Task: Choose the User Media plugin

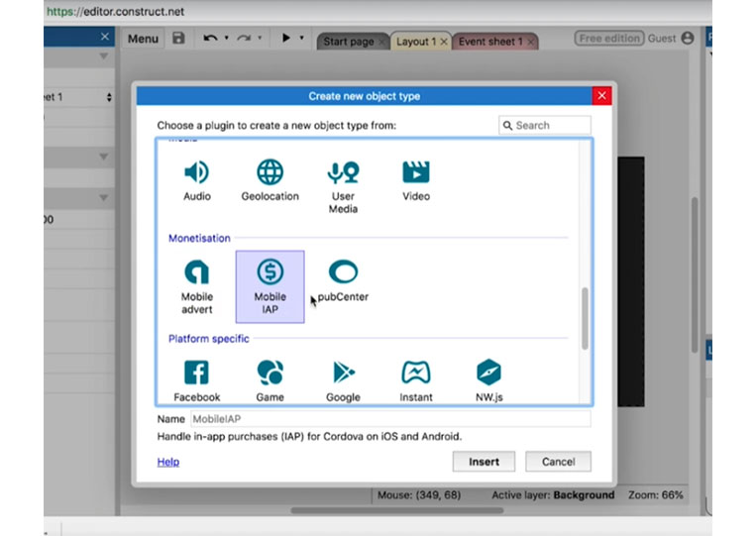Action: (343, 187)
